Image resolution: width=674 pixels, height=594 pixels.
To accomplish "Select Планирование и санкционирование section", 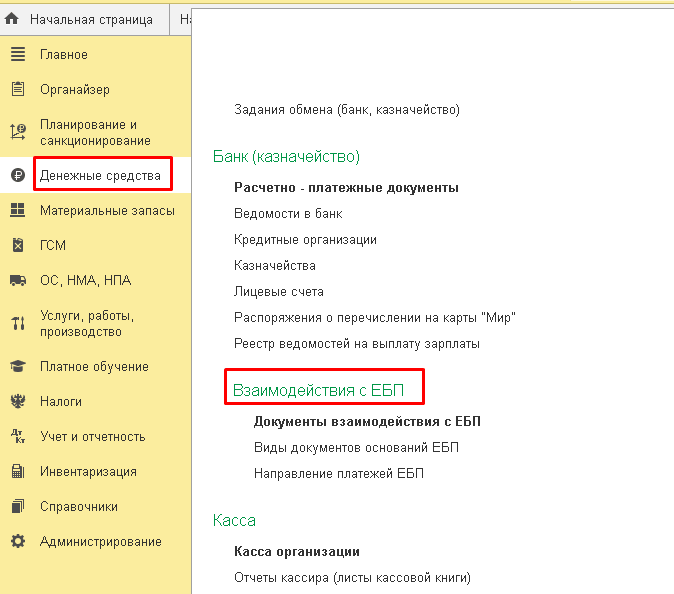I will (95, 132).
